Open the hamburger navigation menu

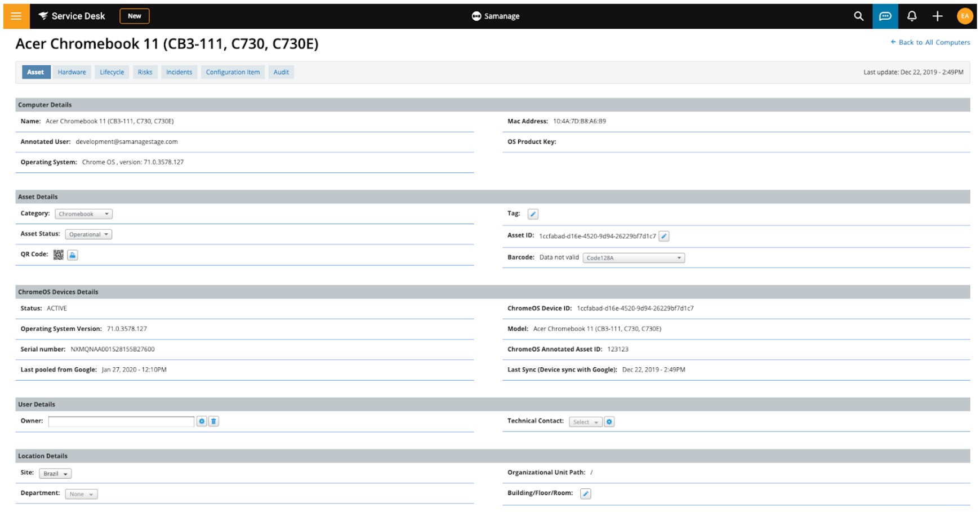click(x=16, y=16)
